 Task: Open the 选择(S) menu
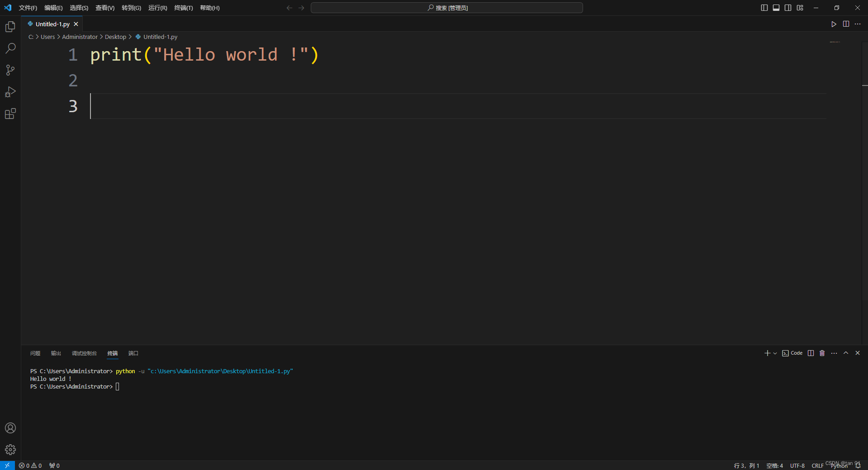click(x=79, y=8)
